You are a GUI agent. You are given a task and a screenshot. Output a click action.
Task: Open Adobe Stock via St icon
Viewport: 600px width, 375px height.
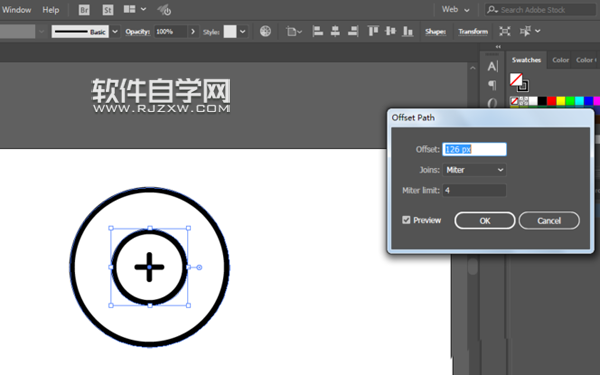coord(108,10)
